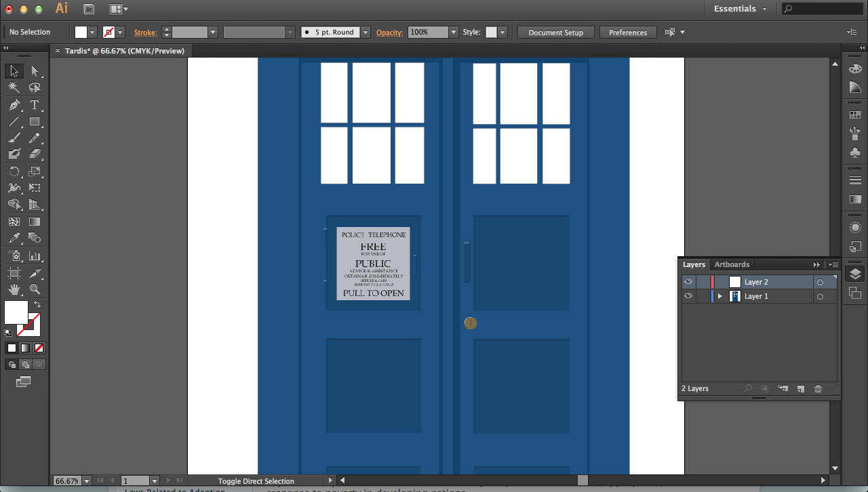
Task: Click the Change Screen Mode button
Action: pos(24,382)
